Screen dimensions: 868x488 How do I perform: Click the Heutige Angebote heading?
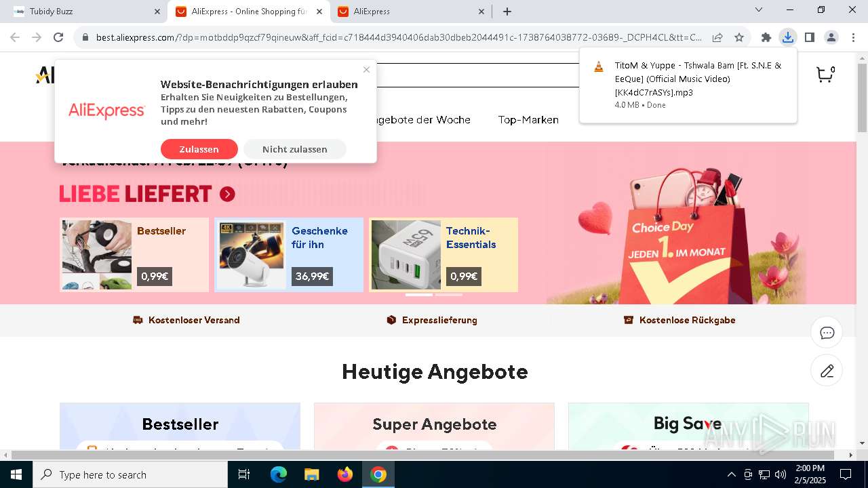click(435, 371)
